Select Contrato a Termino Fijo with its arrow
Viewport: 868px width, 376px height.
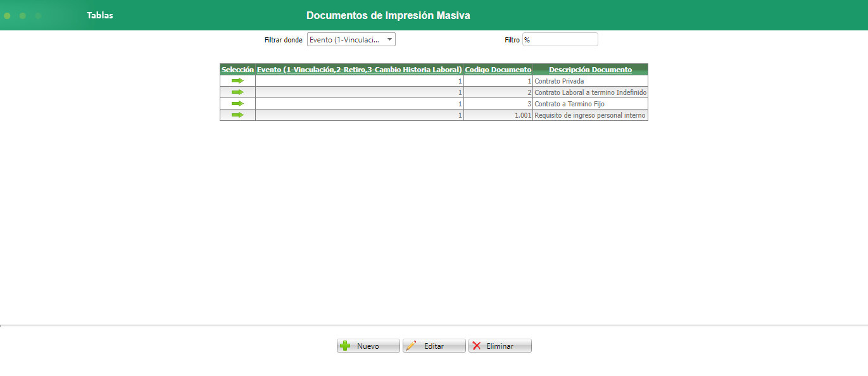pyautogui.click(x=237, y=103)
